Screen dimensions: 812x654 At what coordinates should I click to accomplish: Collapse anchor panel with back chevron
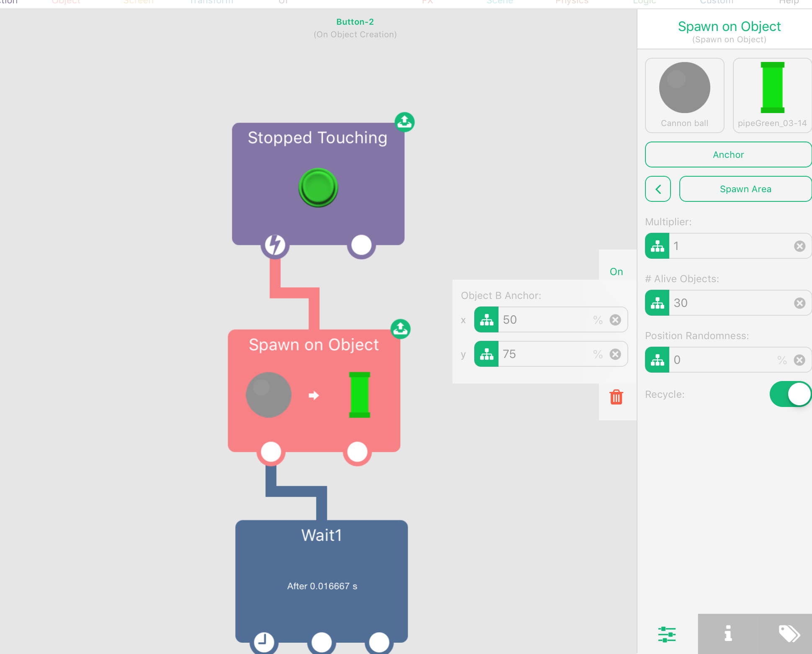click(x=658, y=189)
